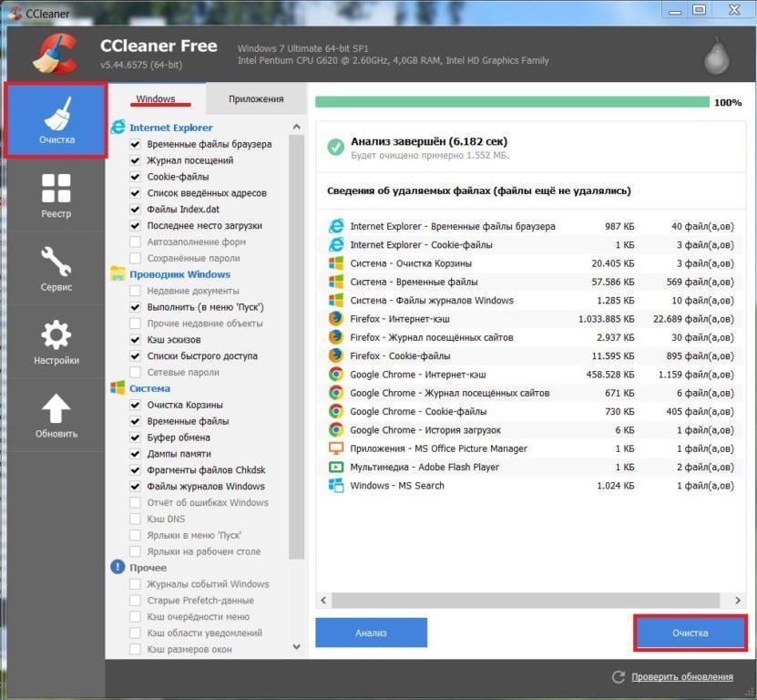757x700 pixels.
Task: Open the Проверить обновления link
Action: click(682, 677)
